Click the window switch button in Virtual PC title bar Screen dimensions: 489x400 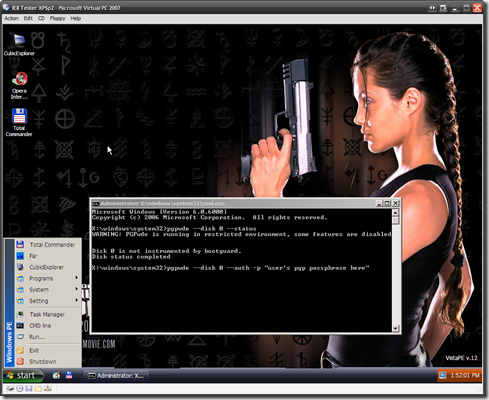coord(443,8)
